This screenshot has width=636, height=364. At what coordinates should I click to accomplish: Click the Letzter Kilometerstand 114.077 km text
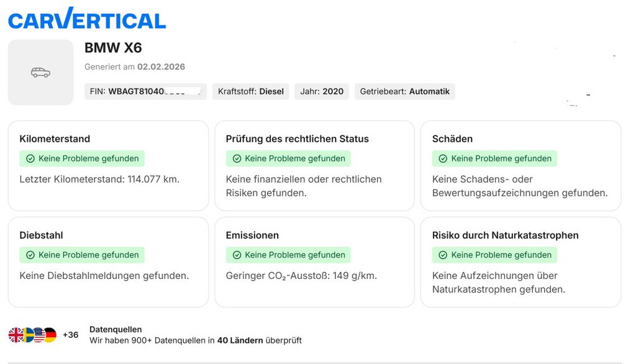tap(99, 179)
